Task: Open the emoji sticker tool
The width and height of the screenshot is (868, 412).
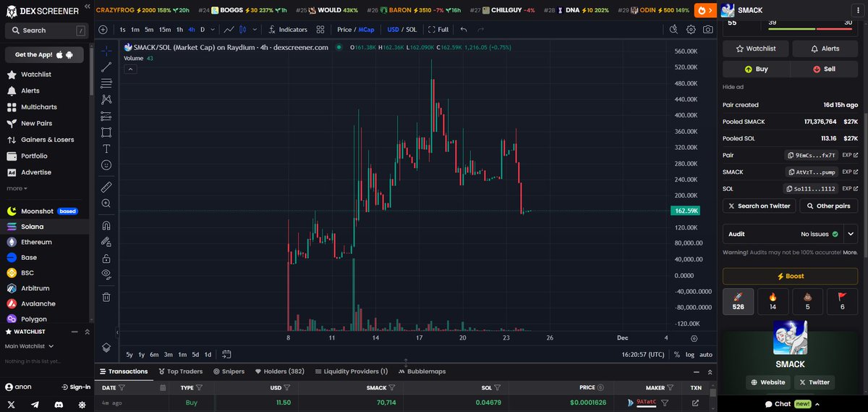Action: [106, 165]
